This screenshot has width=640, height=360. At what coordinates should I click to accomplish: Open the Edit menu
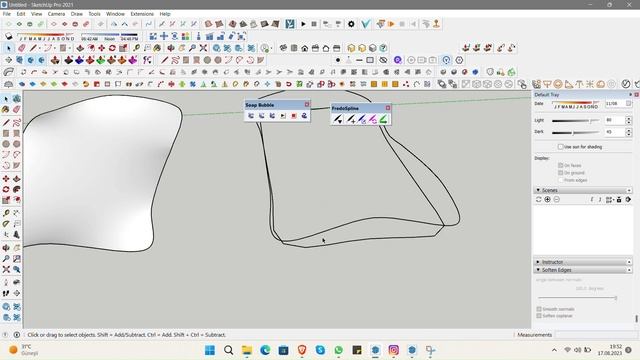(21, 14)
